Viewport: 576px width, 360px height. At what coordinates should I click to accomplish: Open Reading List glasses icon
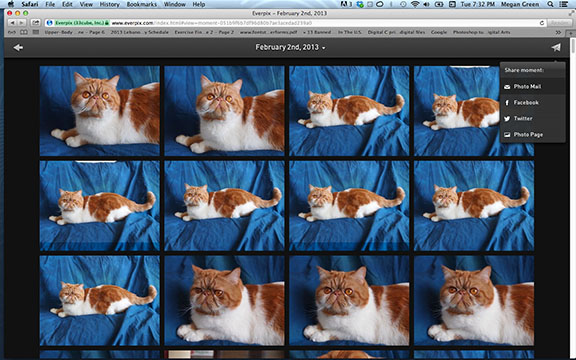pos(12,32)
